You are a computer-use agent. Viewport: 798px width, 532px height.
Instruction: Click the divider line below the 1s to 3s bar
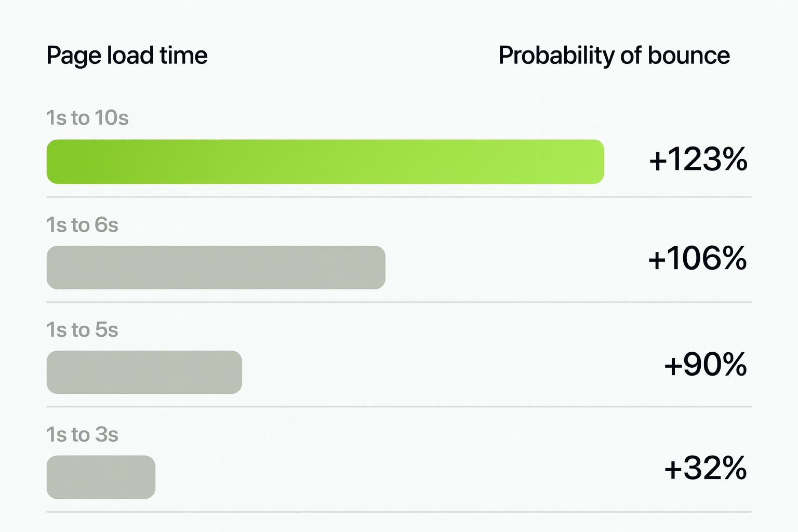[399, 512]
